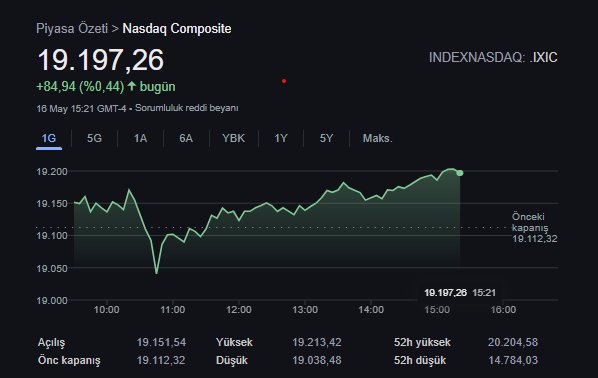Select the 1G time range tab

click(x=49, y=138)
